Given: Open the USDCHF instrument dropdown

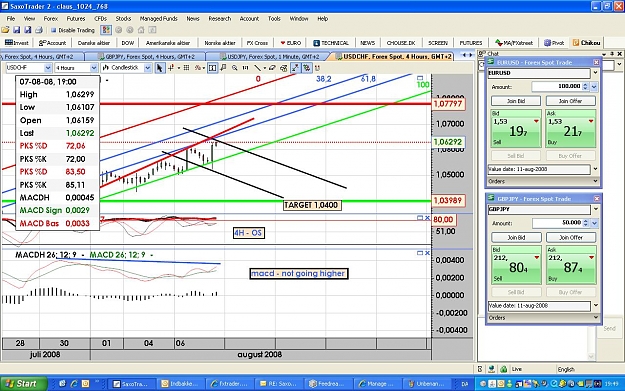Looking at the screenshot, I should 48,68.
